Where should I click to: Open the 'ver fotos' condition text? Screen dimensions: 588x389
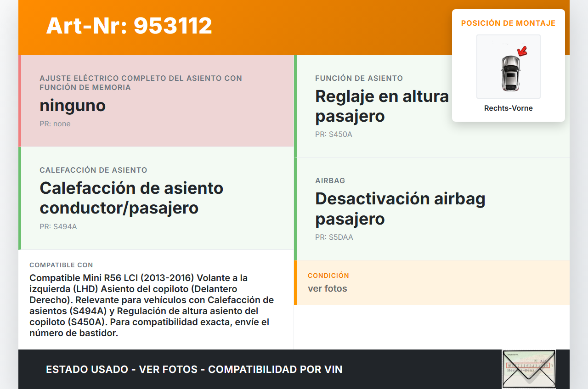[x=327, y=288]
